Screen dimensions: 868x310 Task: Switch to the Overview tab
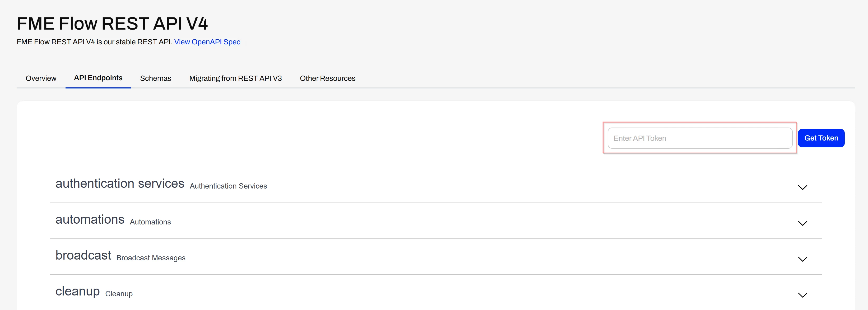41,78
